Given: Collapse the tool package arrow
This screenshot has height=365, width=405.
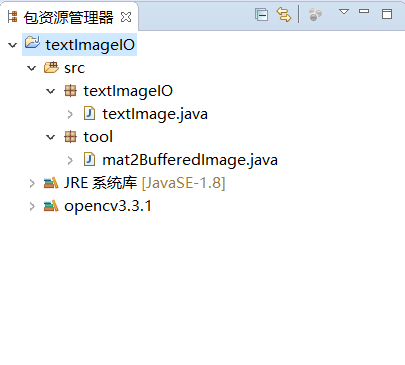Looking at the screenshot, I should click(51, 137).
